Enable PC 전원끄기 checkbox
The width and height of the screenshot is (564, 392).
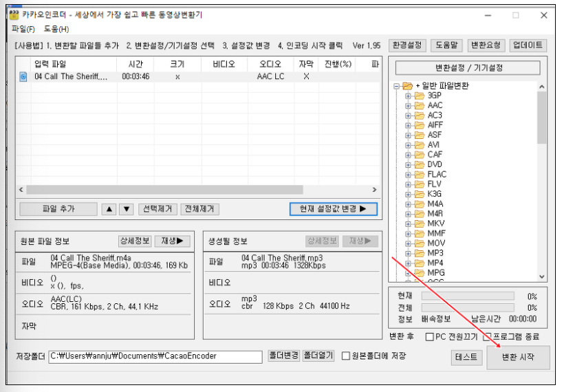[429, 337]
